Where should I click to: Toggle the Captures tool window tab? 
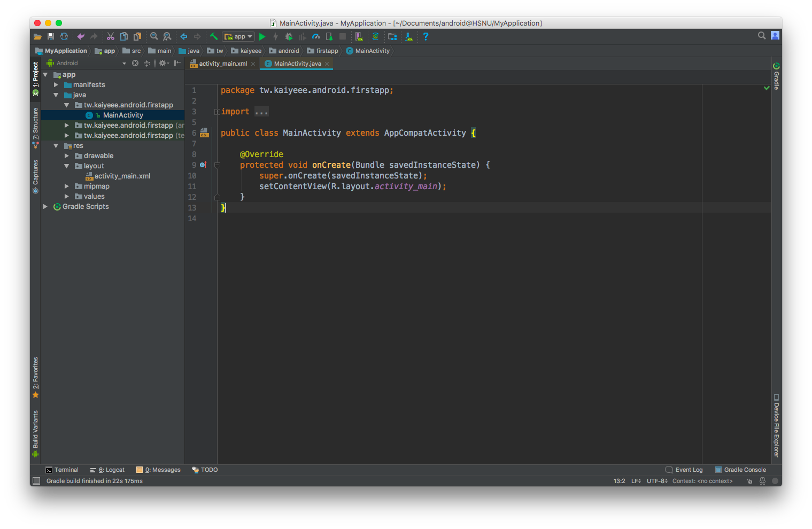coord(35,176)
